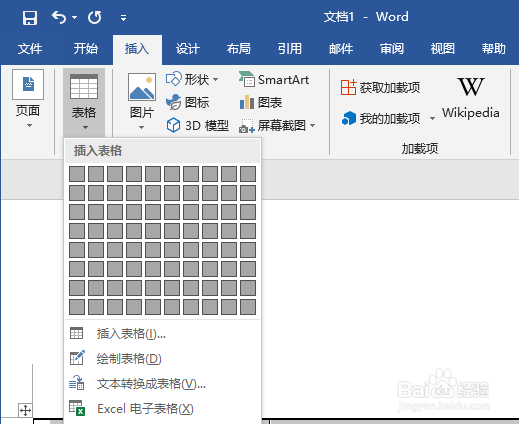The image size is (519, 424).
Task: Click the 表格 table grid icon
Action: tap(84, 86)
